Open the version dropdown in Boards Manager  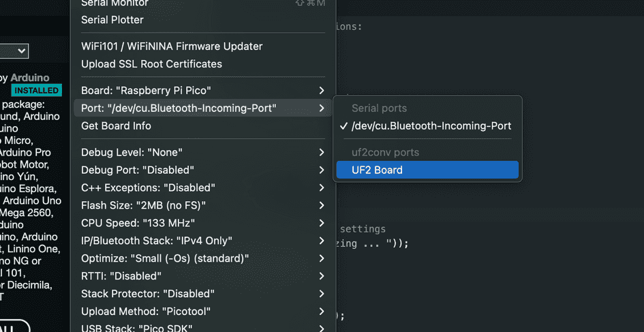(14, 51)
